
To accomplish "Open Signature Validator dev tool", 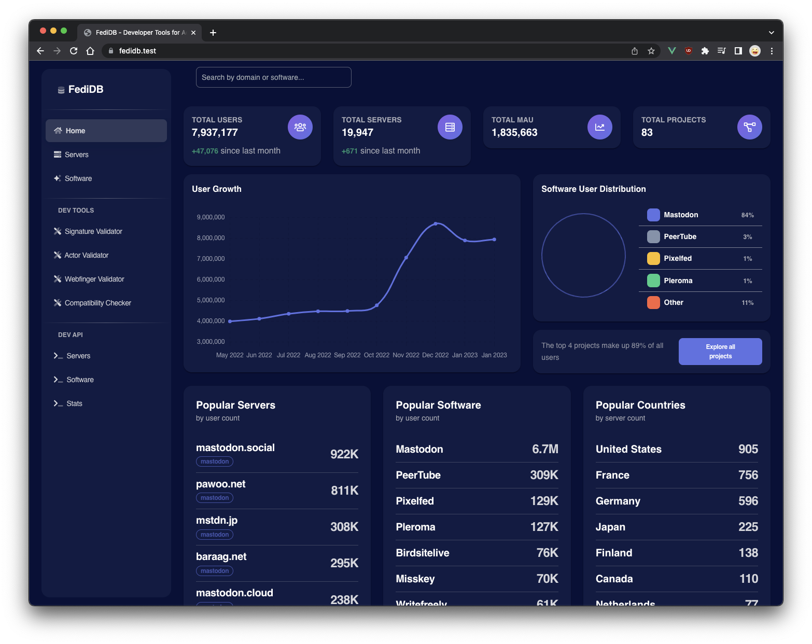I will pos(106,231).
